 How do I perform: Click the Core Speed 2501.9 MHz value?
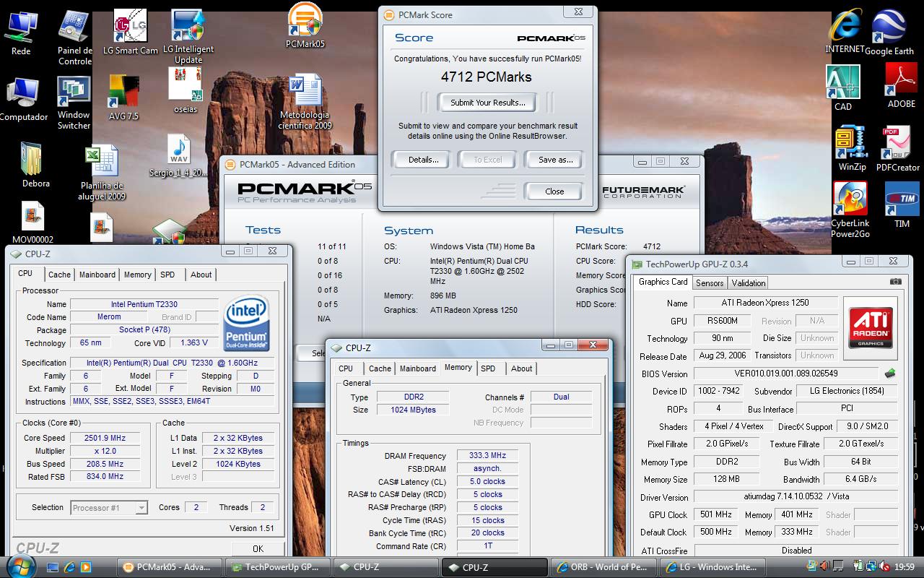[x=105, y=438]
